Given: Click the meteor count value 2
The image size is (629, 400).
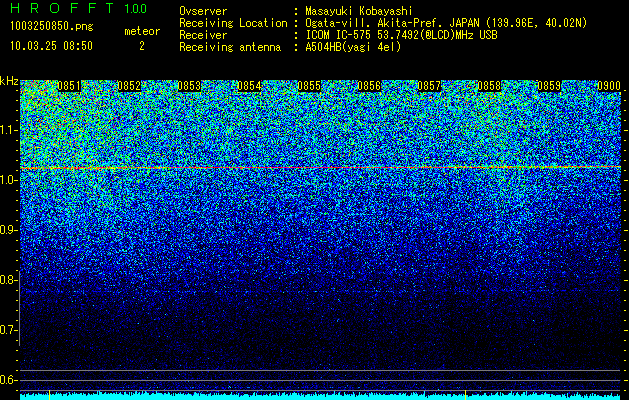Looking at the screenshot, I should [x=142, y=46].
